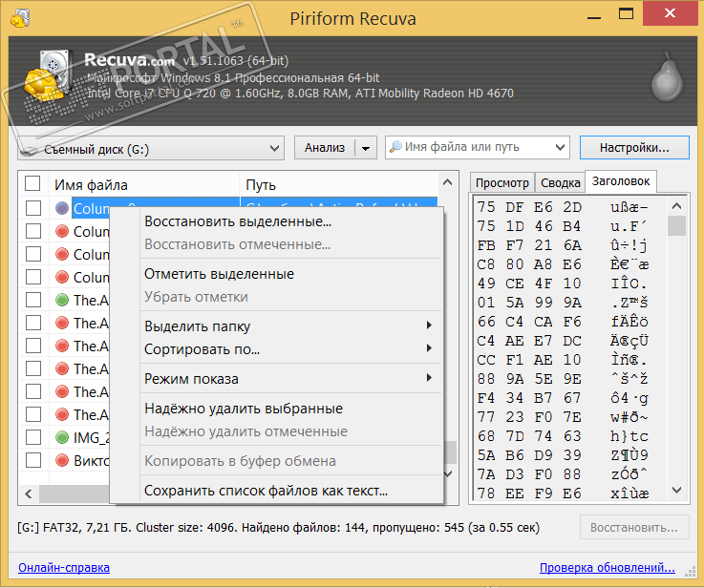Open the Анализ button dropdown arrow

366,148
